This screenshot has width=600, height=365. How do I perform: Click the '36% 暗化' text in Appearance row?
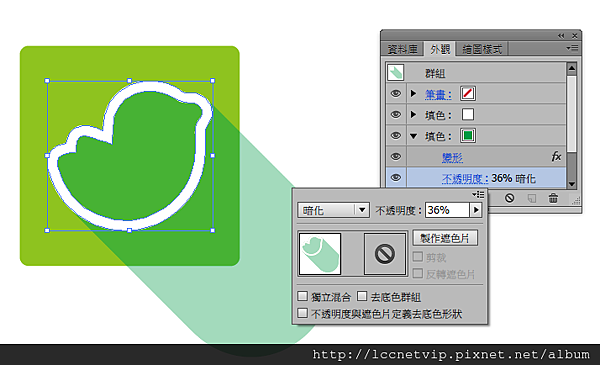(514, 179)
